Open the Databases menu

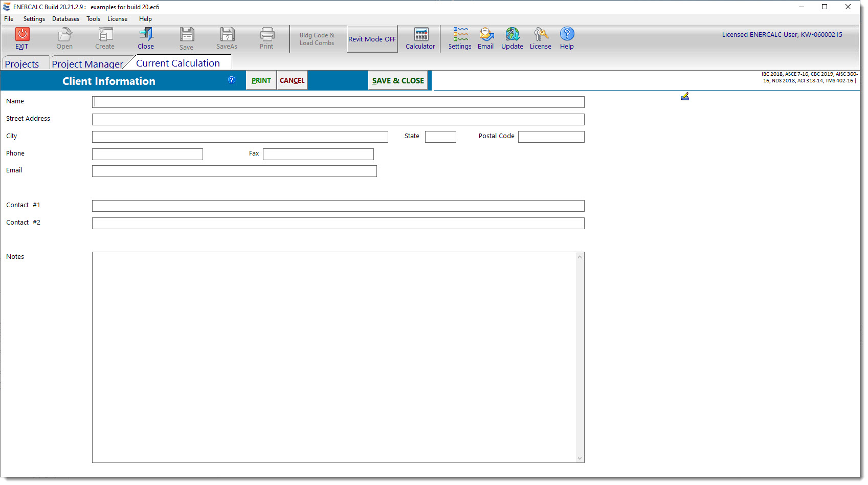[x=65, y=19]
